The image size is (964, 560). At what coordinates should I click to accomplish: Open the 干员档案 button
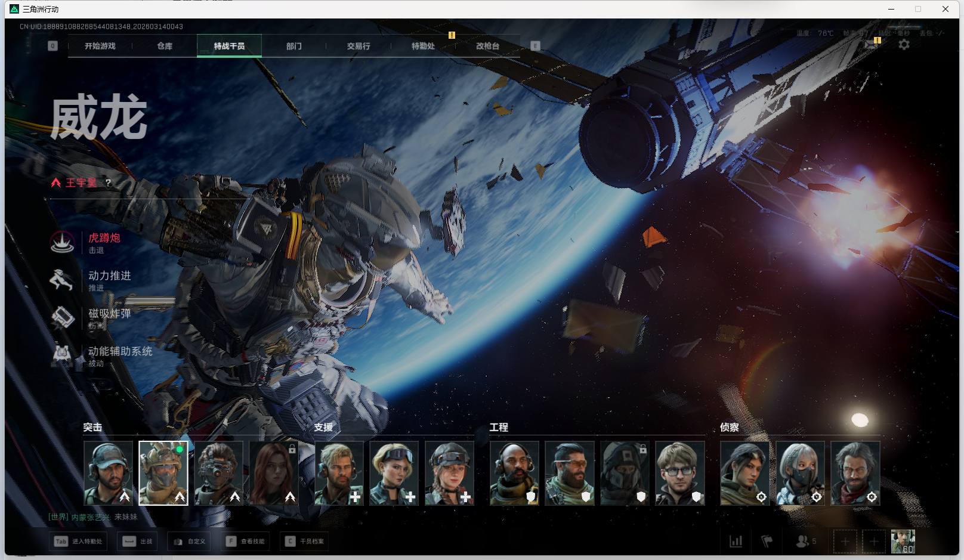305,542
